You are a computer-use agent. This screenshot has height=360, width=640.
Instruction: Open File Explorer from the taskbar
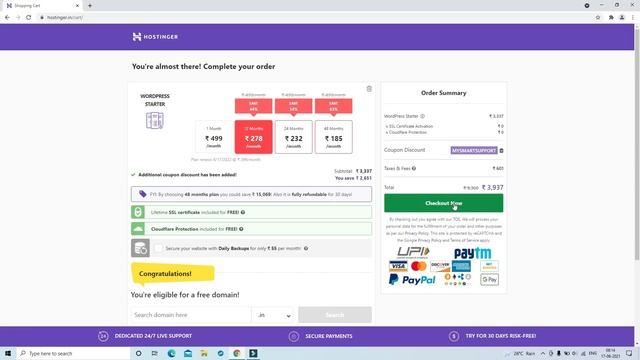tap(204, 353)
